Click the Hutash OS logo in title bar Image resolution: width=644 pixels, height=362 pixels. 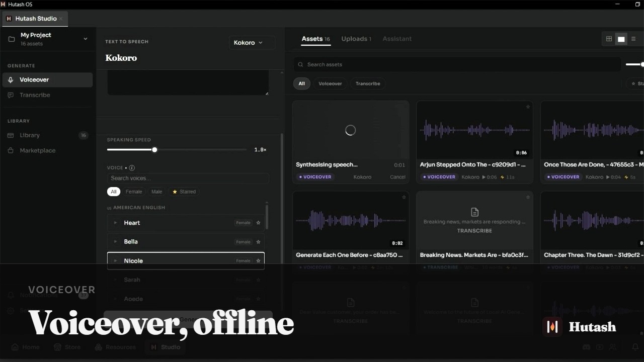(x=4, y=4)
